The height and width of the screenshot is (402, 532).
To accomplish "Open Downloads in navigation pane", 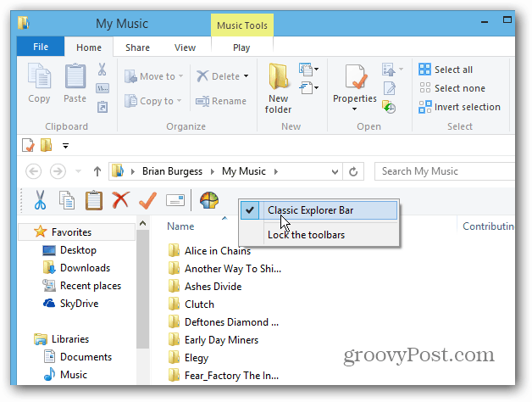I will 77,268.
